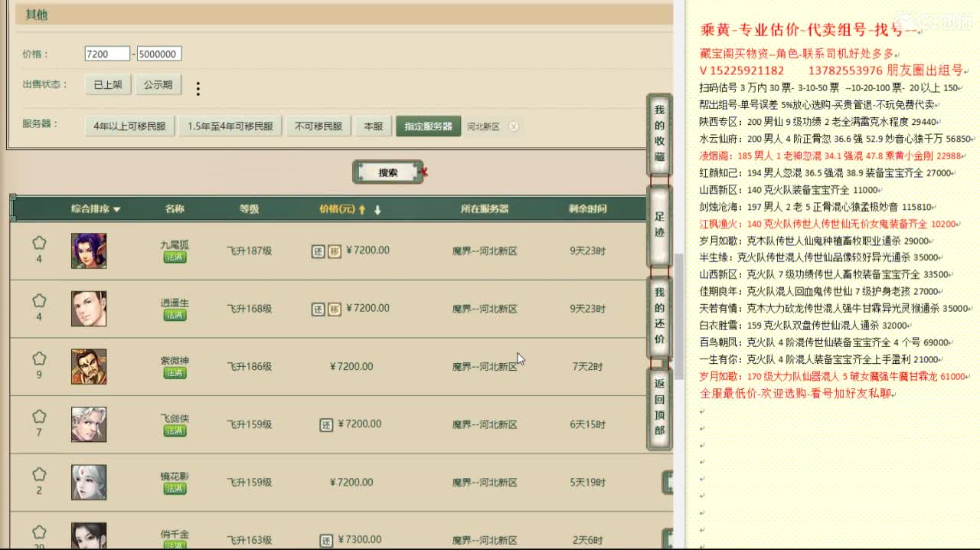
Task: Select 4年以上可移民服 server filter
Action: (x=129, y=126)
